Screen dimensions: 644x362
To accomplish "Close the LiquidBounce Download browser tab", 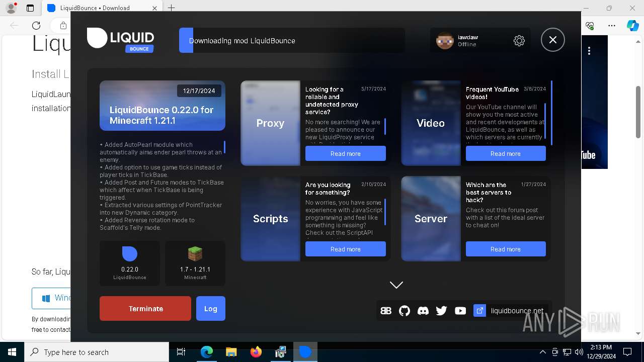I will 154,8.
